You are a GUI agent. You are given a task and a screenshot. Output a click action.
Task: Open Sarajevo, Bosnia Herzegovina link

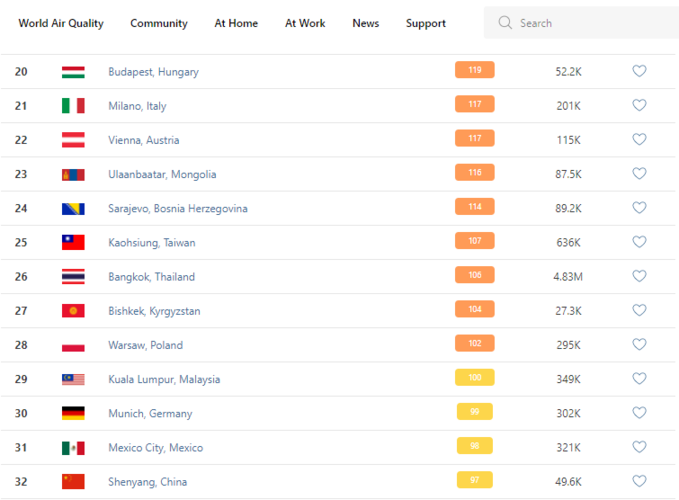(178, 208)
